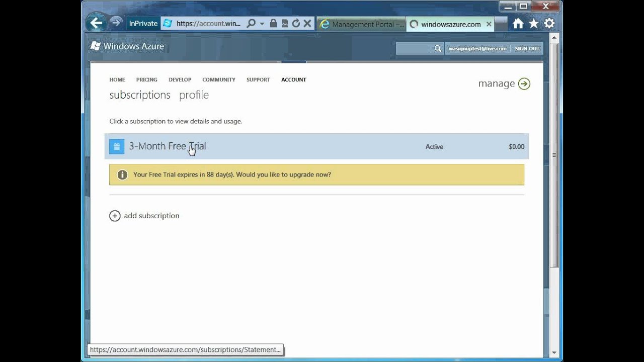The width and height of the screenshot is (644, 362).
Task: Select the profile sub-tab
Action: (194, 95)
